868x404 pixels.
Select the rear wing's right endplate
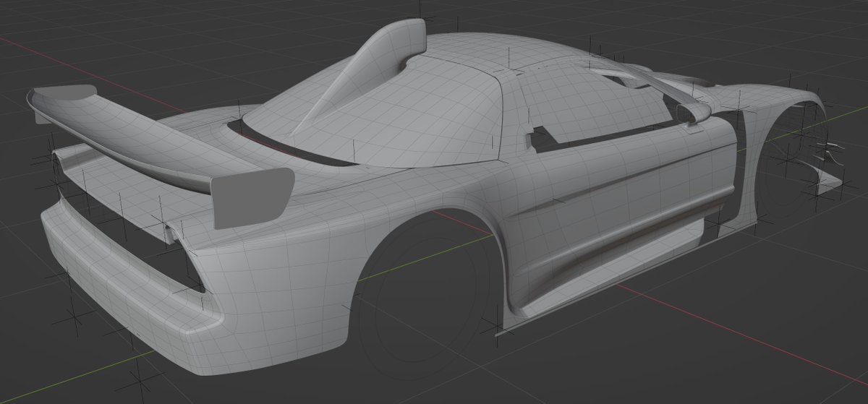[252, 197]
